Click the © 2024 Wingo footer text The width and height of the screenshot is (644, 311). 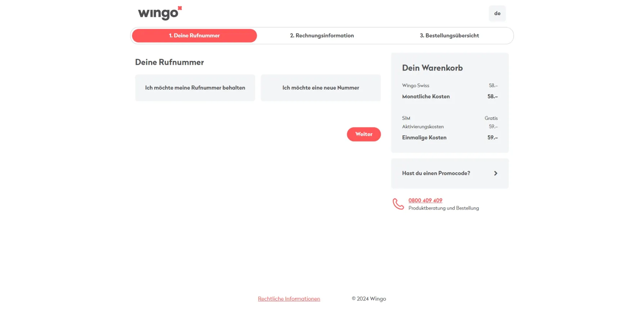pos(369,299)
